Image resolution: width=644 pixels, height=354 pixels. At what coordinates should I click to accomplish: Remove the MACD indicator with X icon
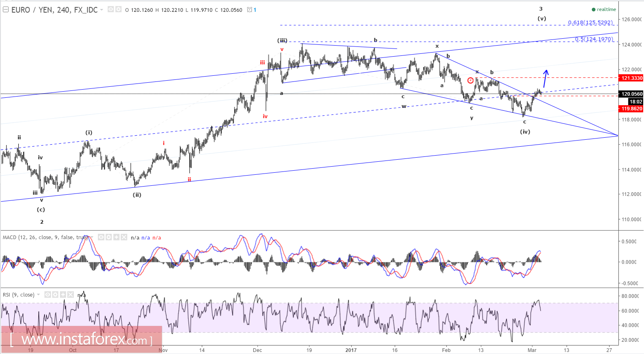click(124, 237)
